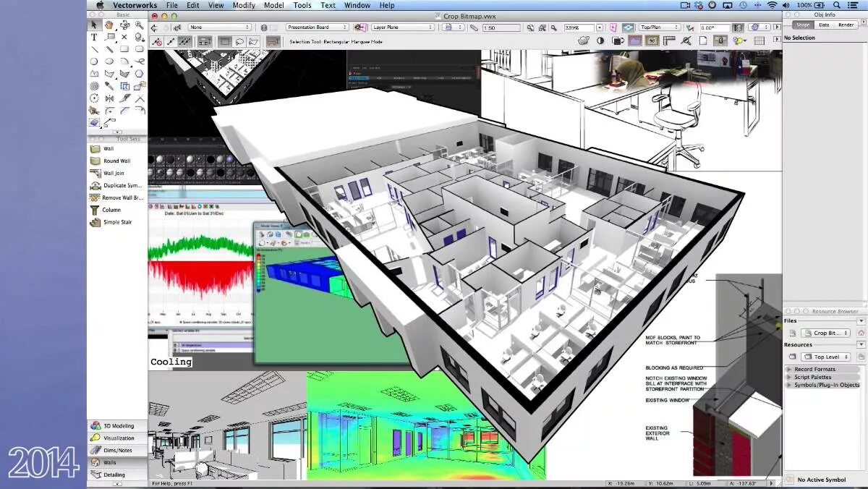Open the Top/Plan view dropdown
This screenshot has width=868, height=489.
tap(660, 27)
